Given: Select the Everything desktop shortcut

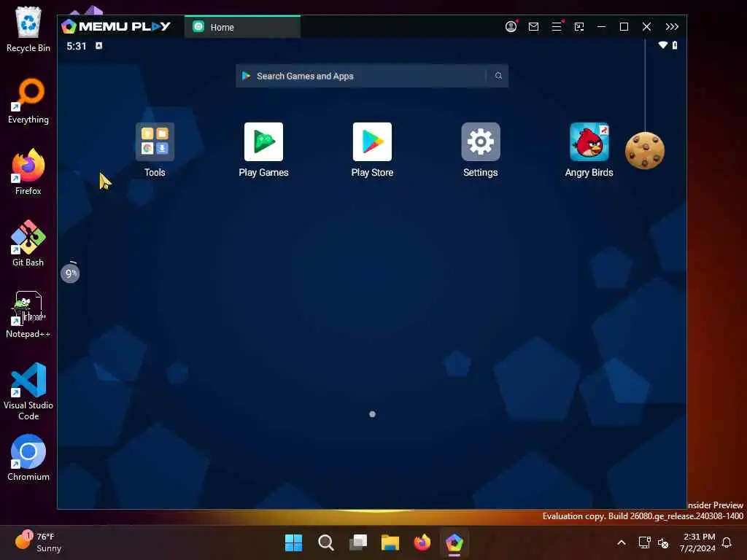Looking at the screenshot, I should (x=28, y=101).
